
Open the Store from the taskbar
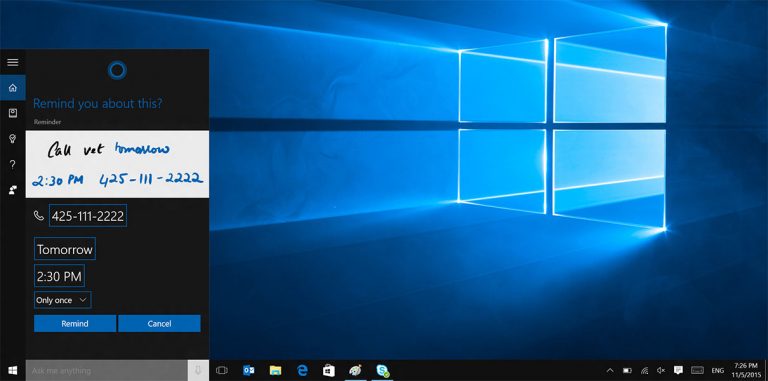coord(329,370)
